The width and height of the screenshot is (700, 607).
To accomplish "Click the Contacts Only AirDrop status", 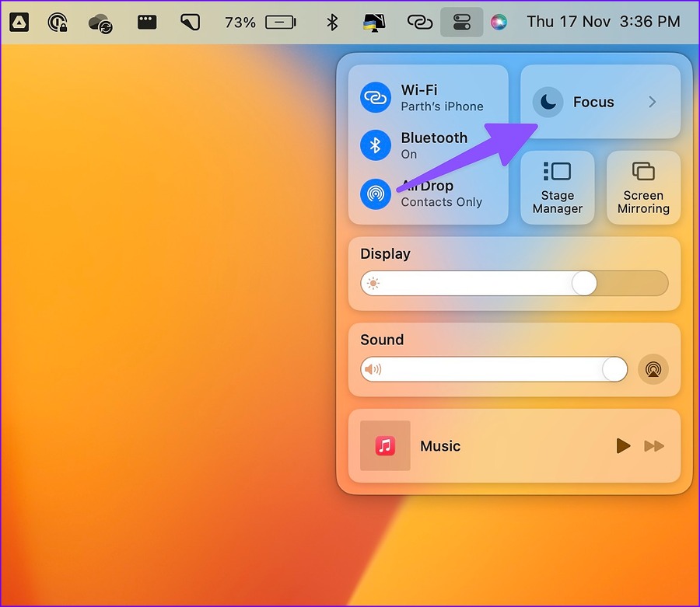I will [442, 202].
